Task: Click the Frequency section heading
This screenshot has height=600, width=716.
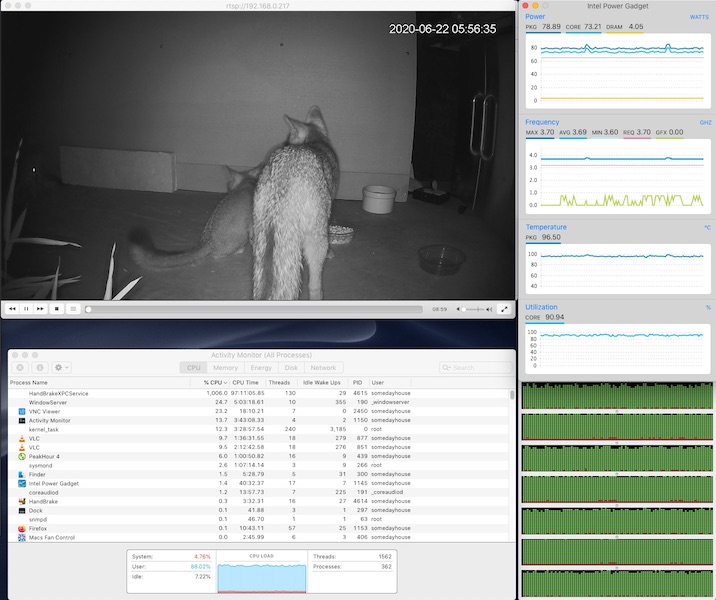Action: click(x=542, y=122)
